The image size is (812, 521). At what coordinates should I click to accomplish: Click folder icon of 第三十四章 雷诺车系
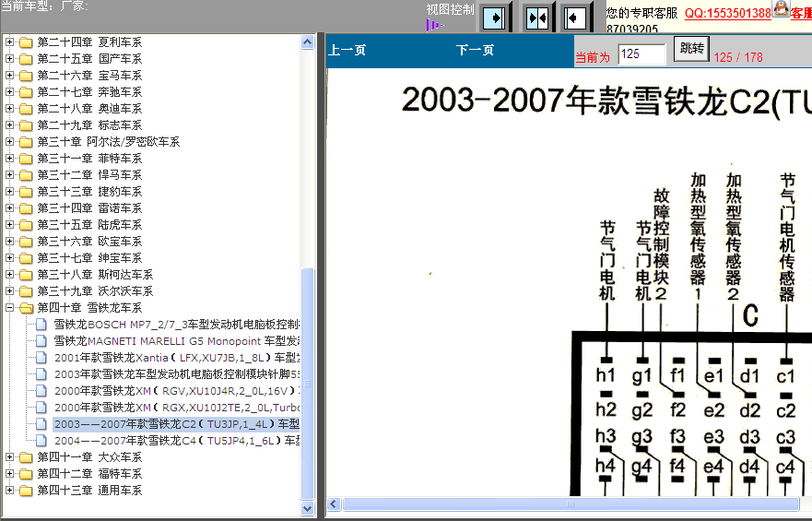[26, 207]
